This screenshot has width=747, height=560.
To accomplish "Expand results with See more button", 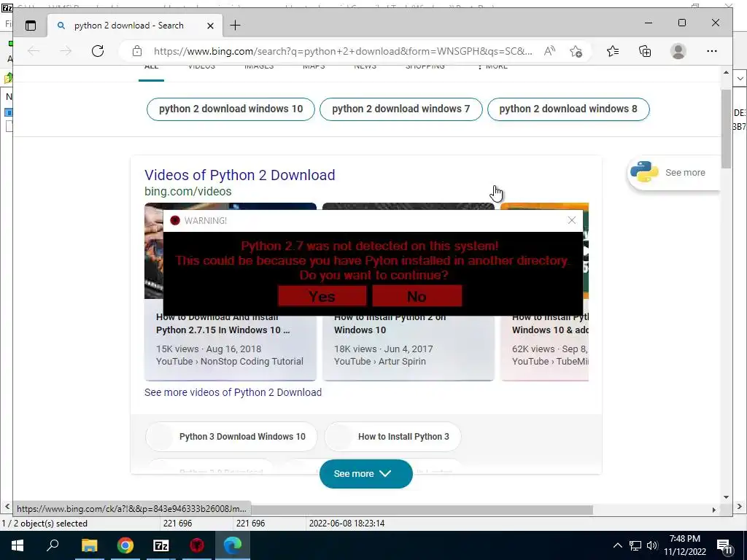I will 365,474.
